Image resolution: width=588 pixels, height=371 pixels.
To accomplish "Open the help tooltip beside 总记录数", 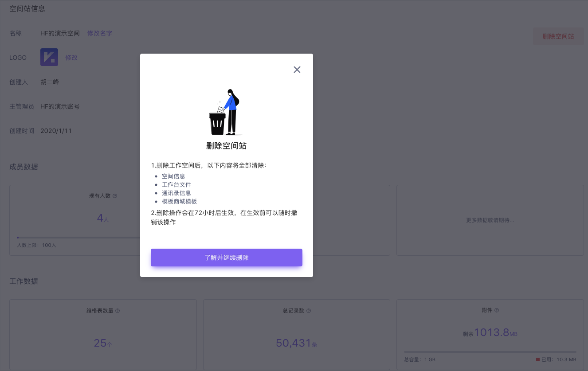I will (x=308, y=311).
